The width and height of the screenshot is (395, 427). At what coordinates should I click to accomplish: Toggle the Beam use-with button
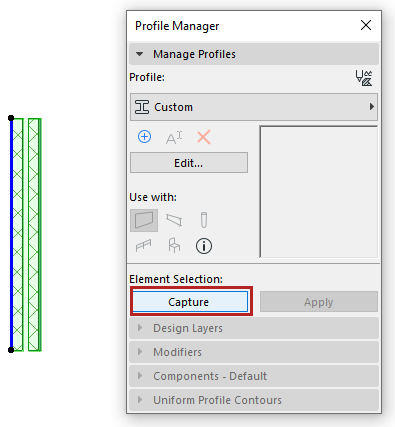coord(174,220)
